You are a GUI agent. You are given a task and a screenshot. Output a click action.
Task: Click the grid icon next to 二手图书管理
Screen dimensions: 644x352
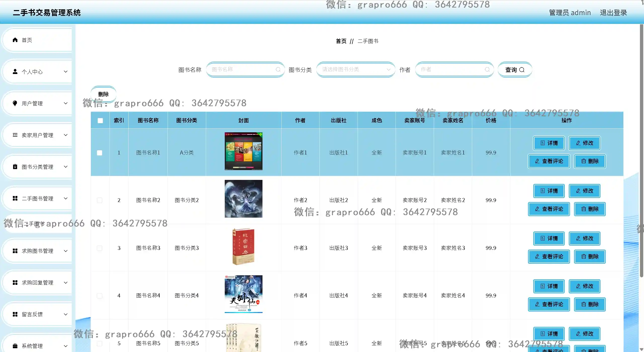15,198
